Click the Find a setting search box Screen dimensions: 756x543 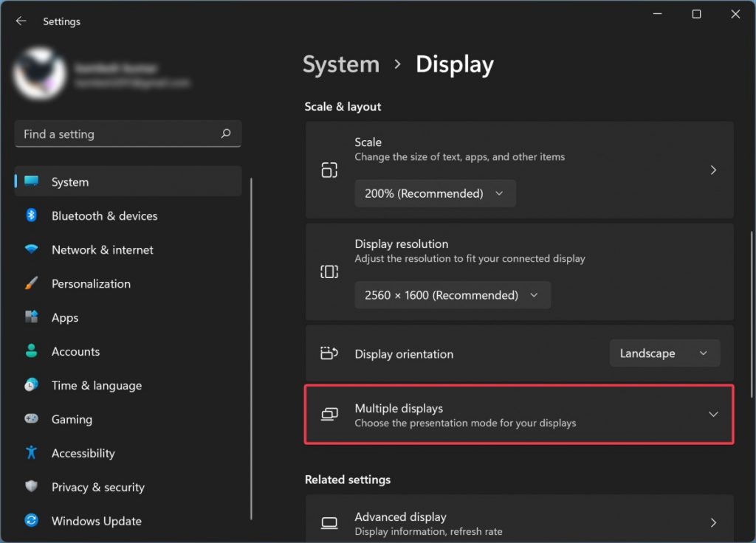pyautogui.click(x=128, y=134)
